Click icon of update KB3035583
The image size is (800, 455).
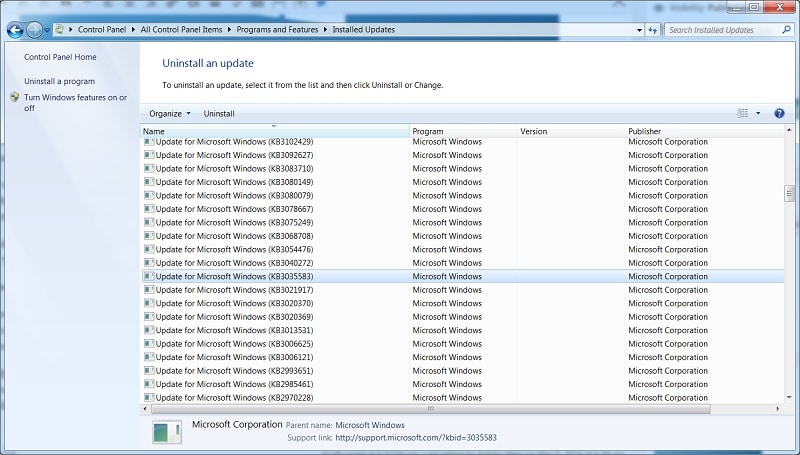coord(149,276)
